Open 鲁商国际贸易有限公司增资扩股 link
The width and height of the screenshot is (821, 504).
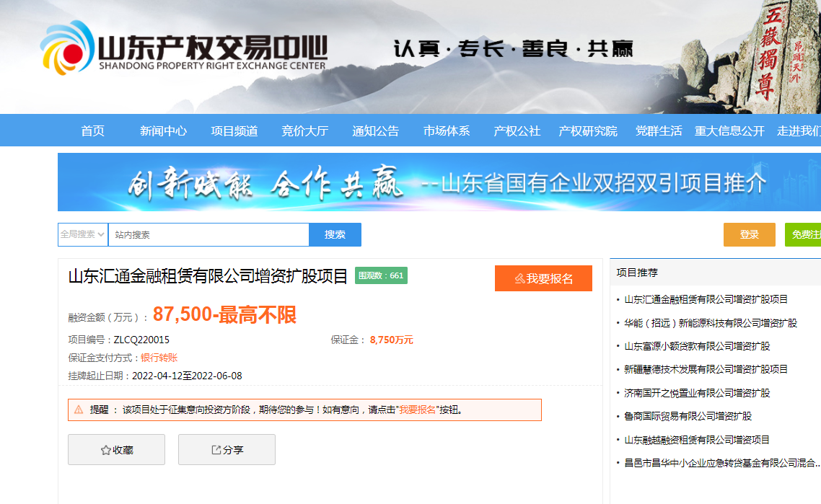(x=688, y=416)
